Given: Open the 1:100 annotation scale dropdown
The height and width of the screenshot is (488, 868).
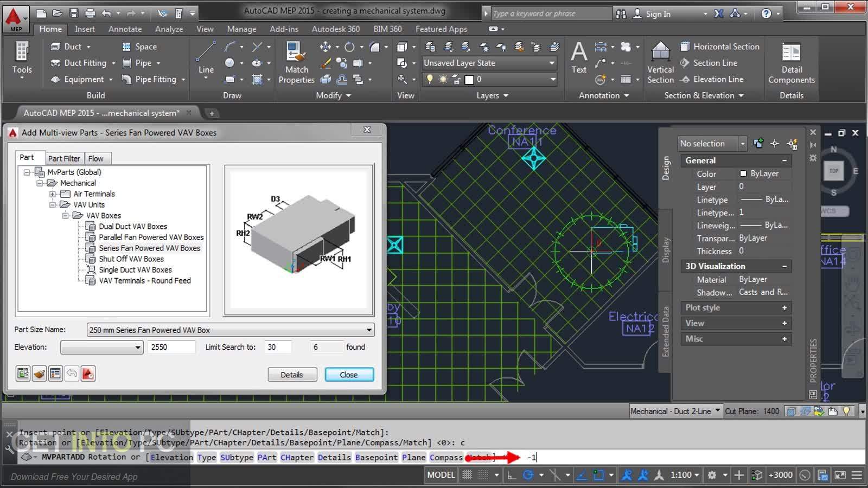Looking at the screenshot, I should point(685,475).
